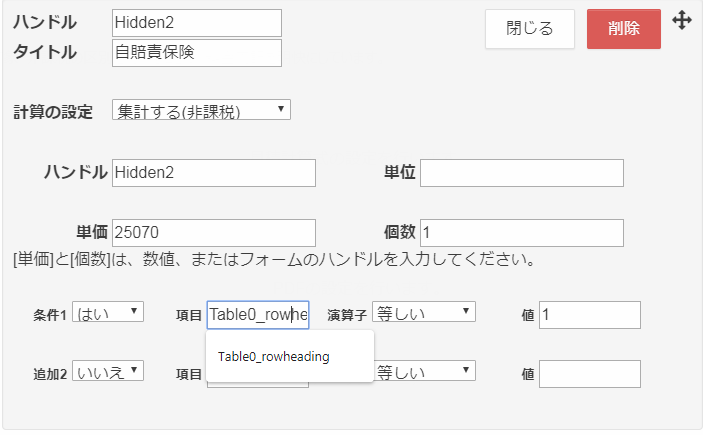Open the 計算の設定 dropdown

(201, 110)
